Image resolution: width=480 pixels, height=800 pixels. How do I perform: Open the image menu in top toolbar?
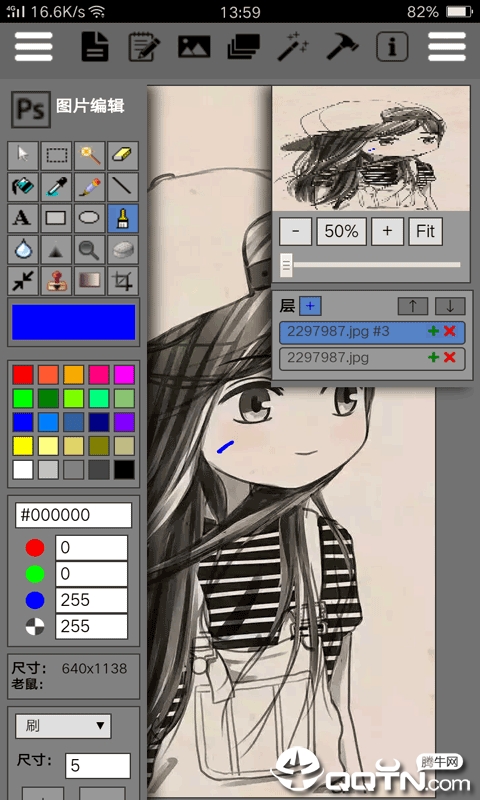pos(194,46)
